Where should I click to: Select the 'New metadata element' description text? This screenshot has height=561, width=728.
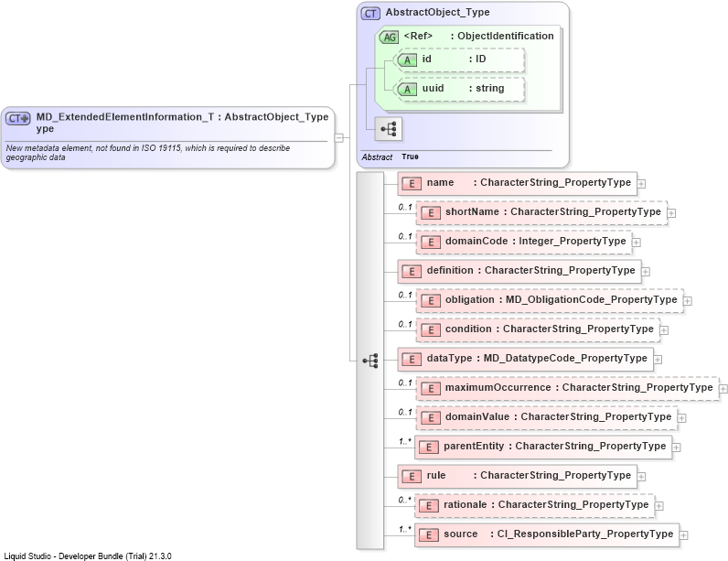click(147, 152)
